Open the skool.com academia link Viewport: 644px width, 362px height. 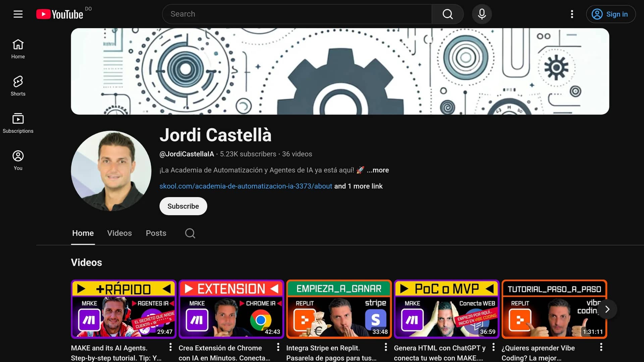pos(246,186)
